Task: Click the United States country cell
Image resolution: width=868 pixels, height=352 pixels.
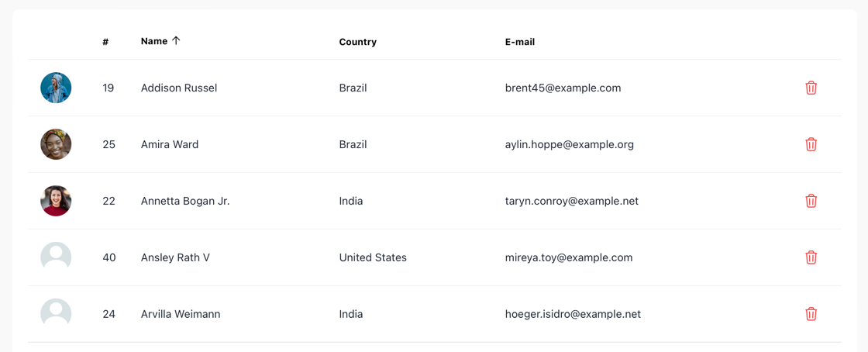Action: coord(373,257)
